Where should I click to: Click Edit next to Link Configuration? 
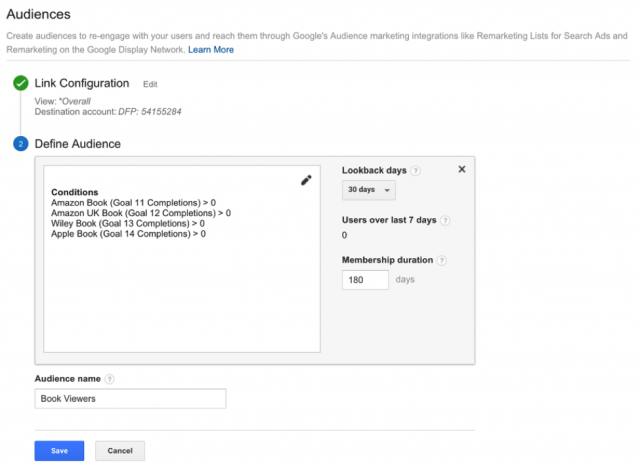[150, 84]
